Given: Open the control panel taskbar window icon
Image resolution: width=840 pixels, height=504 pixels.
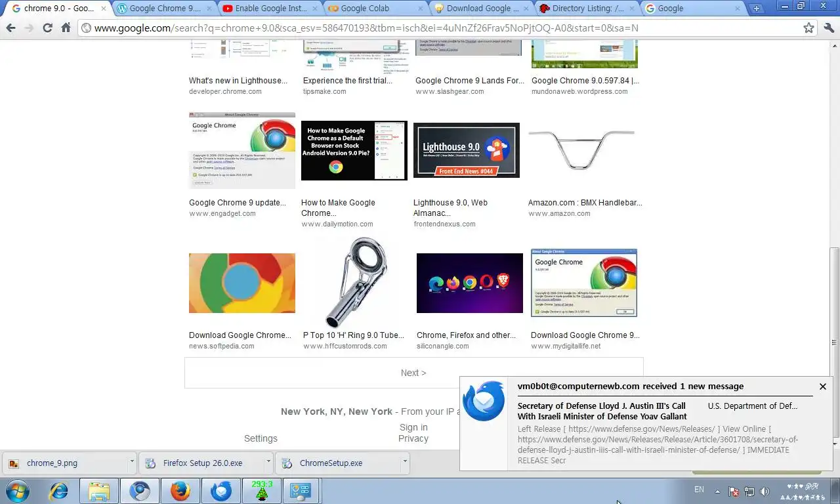Looking at the screenshot, I should [301, 491].
